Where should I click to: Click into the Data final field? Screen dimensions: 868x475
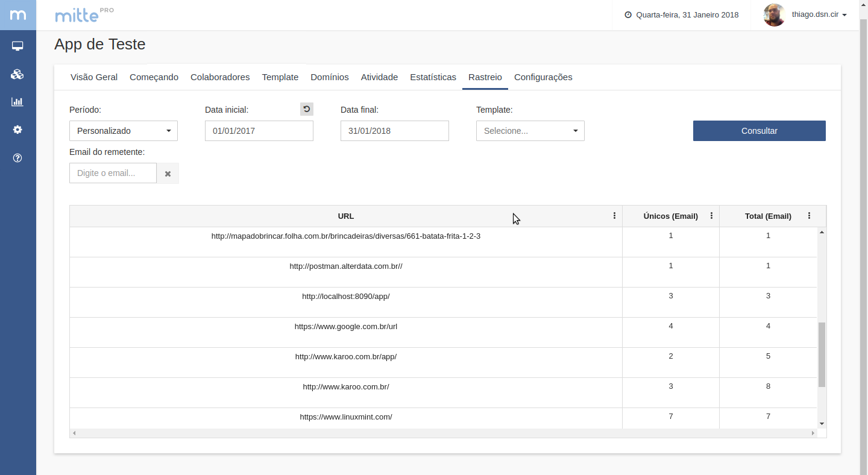click(x=395, y=131)
